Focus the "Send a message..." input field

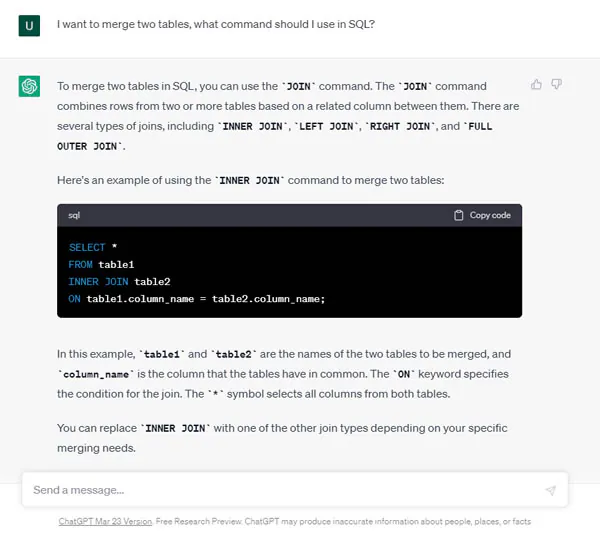click(x=280, y=490)
